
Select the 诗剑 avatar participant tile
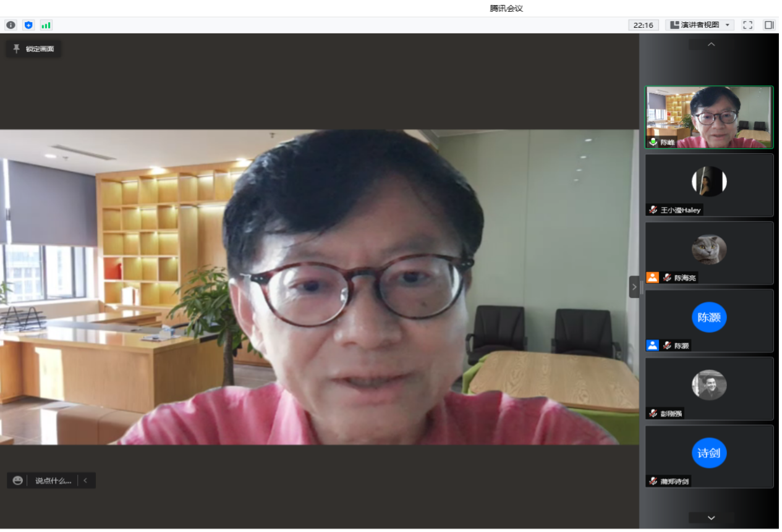pos(709,453)
